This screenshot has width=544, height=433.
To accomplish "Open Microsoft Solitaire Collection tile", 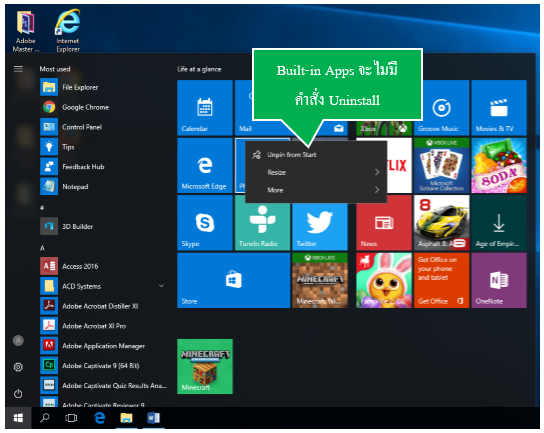I will [x=441, y=165].
